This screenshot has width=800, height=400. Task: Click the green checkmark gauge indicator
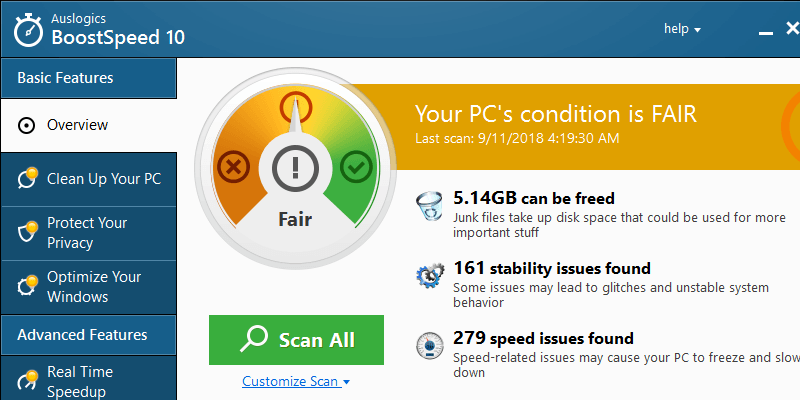click(x=354, y=166)
